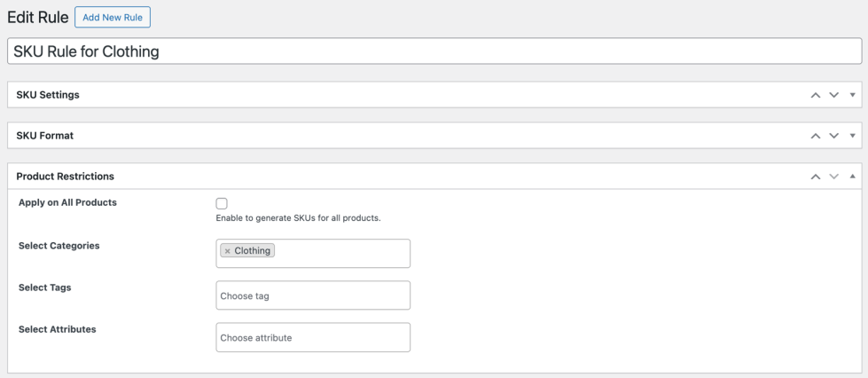Expand the SKU Settings panel toggle
The width and height of the screenshot is (868, 378).
click(x=852, y=95)
